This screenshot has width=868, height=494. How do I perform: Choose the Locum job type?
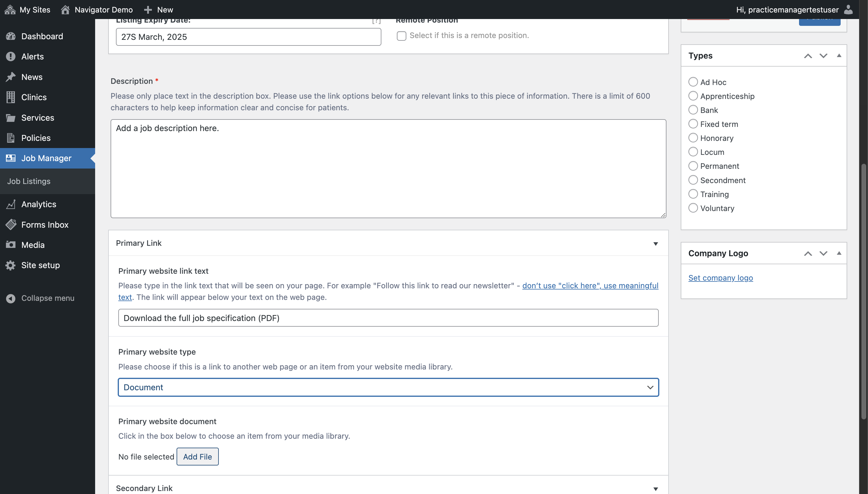(x=693, y=152)
